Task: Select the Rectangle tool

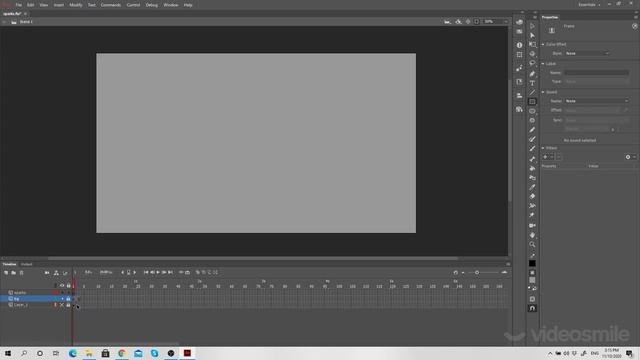Action: (532, 102)
